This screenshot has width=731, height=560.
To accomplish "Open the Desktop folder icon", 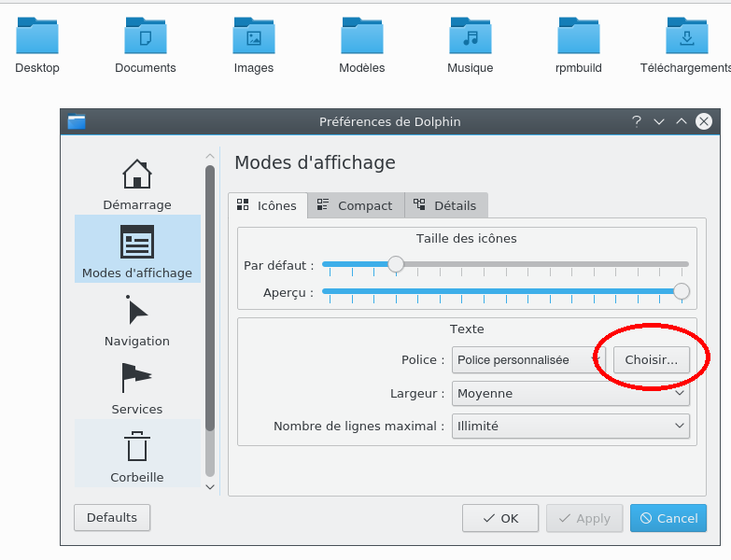I will [x=37, y=35].
